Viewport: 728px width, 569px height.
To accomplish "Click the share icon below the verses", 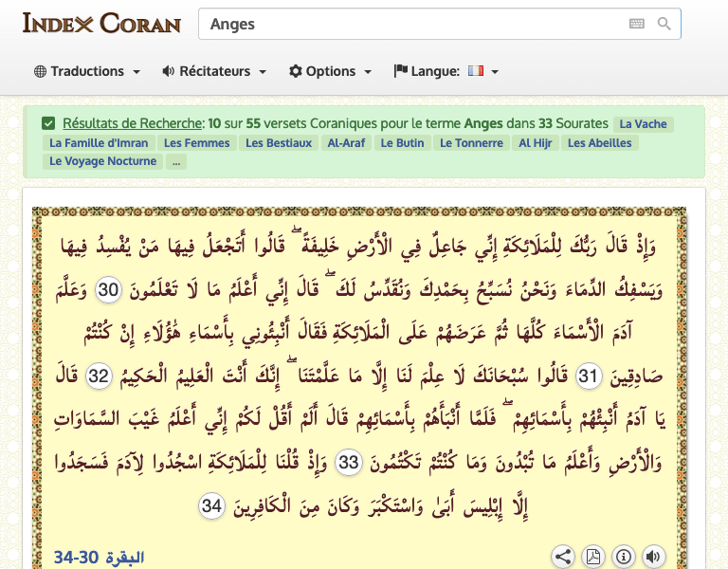I will [x=563, y=557].
